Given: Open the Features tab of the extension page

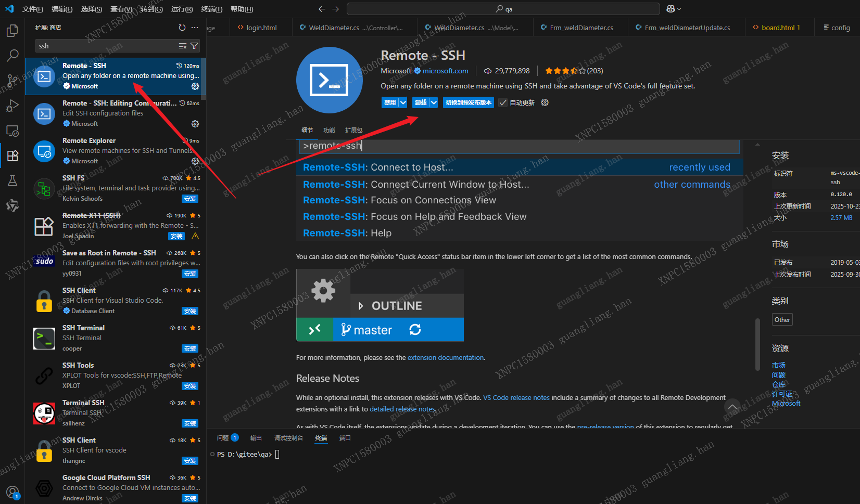Looking at the screenshot, I should pos(329,130).
